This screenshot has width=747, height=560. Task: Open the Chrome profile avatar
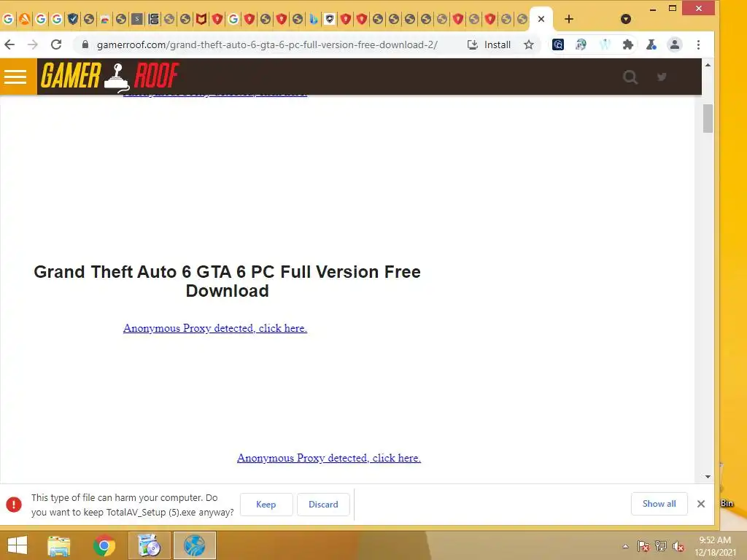coord(675,44)
